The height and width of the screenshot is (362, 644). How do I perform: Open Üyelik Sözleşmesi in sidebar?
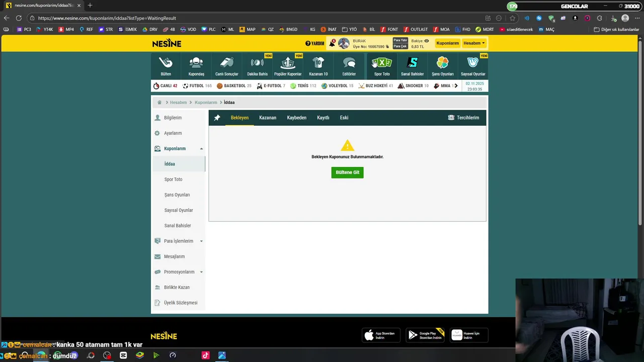coord(179,303)
